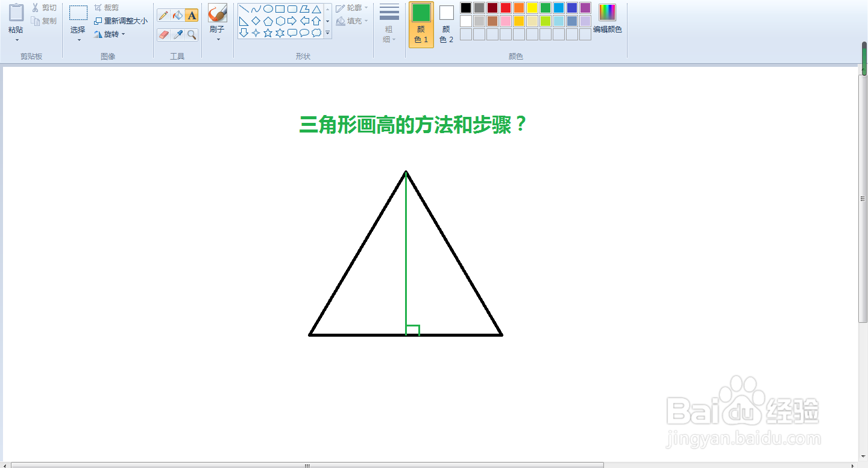Pick the Rounded rectangular callout shape
Viewport: 868px width, 468px height.
292,33
